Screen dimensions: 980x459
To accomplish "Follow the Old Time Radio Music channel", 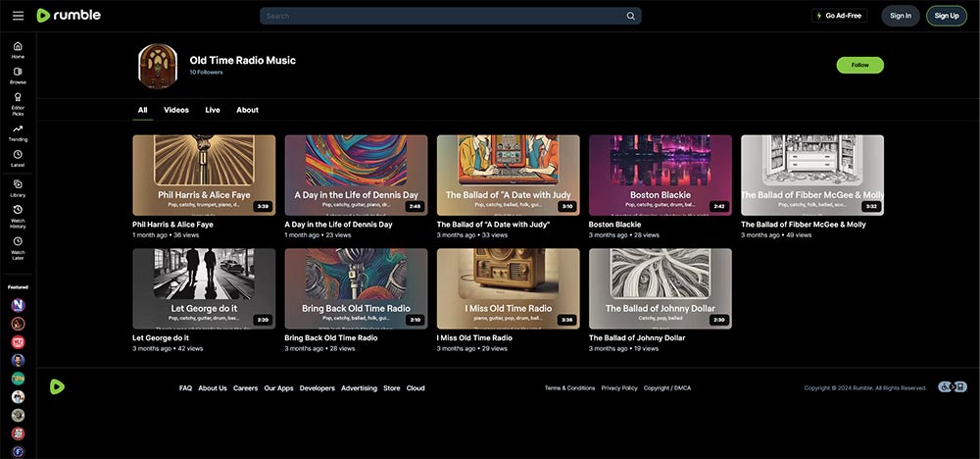I will [x=860, y=65].
